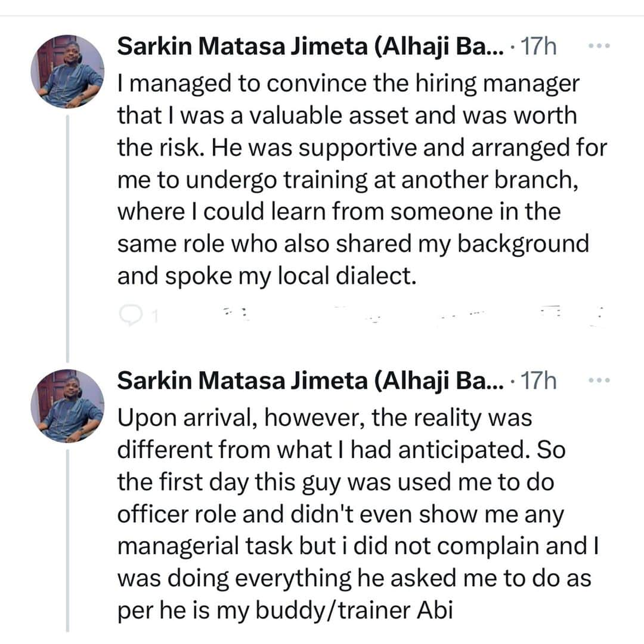Screen dimensions: 644x644
Task: Open the first tweet's more options menu
Action: 599,47
